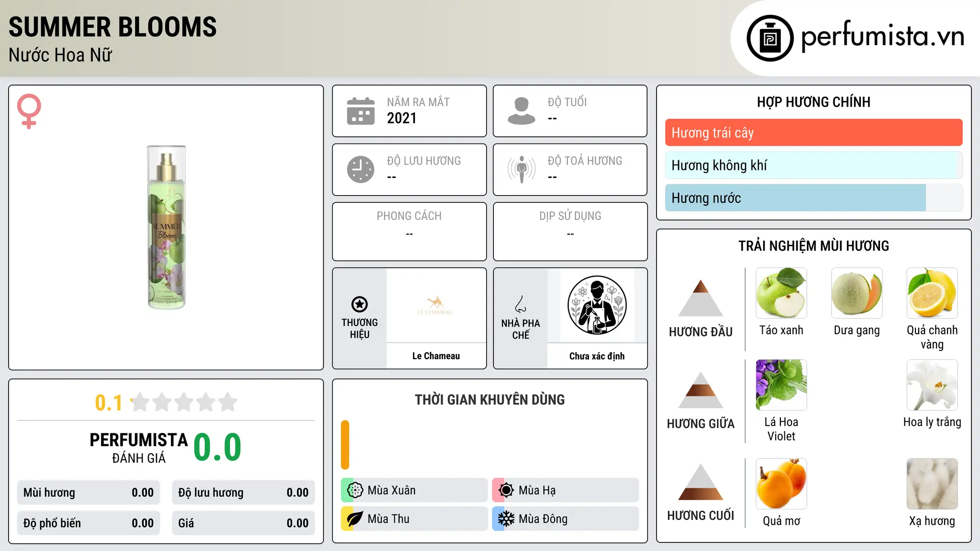Click the green 0.0 Perfumista score

pyautogui.click(x=217, y=447)
